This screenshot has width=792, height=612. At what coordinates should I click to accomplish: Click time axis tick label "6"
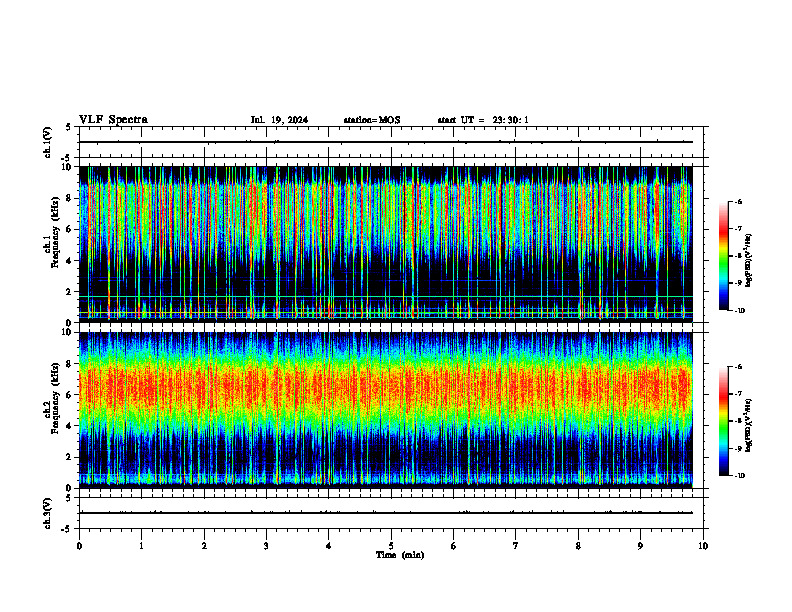coord(453,546)
